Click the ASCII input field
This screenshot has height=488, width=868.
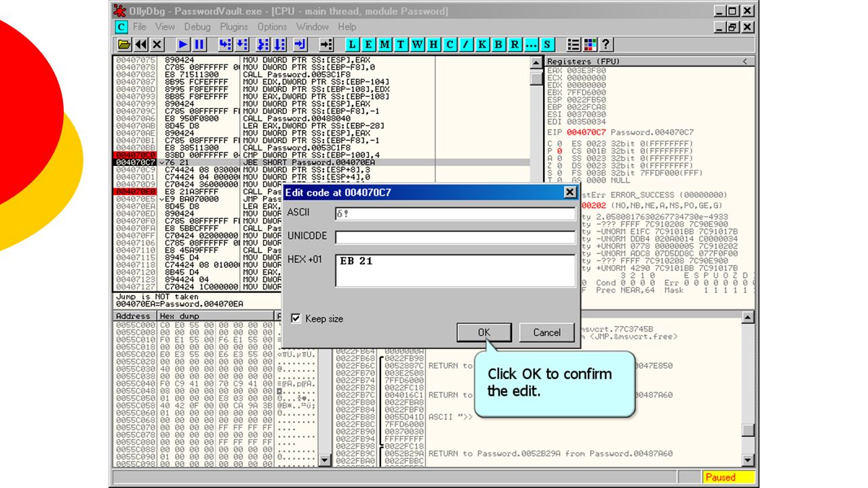click(x=455, y=214)
